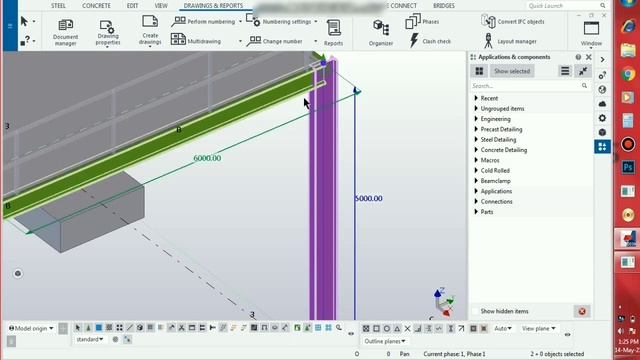
Task: Open Numbering settings
Action: coord(278,21)
